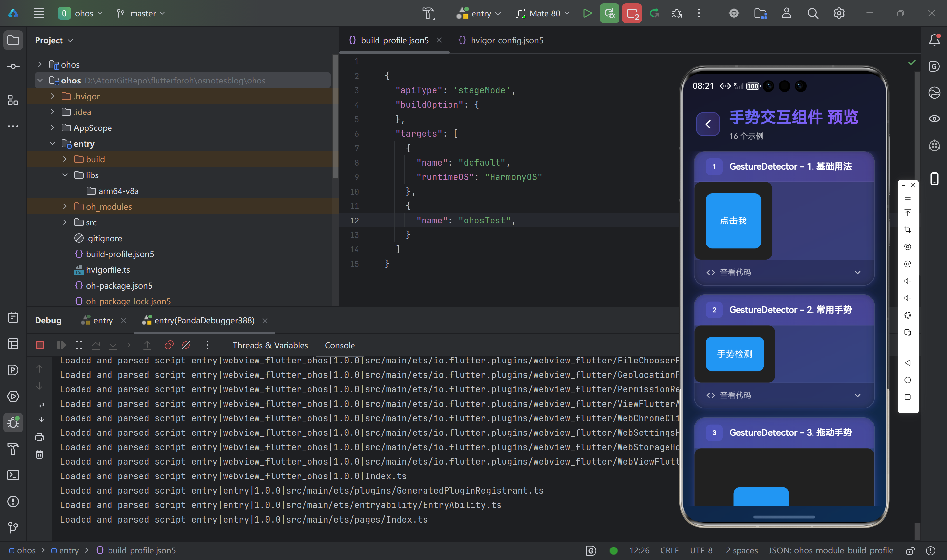Click the Build hammer icon in top toolbar

click(428, 13)
